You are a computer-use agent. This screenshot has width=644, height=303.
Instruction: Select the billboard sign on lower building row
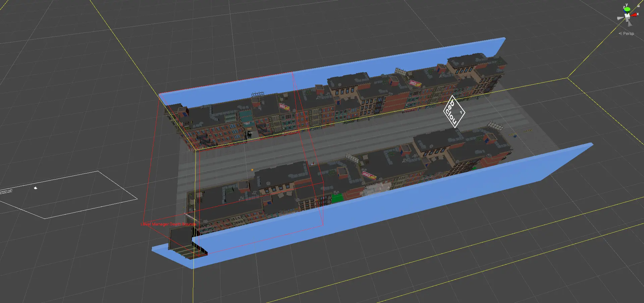point(369,175)
